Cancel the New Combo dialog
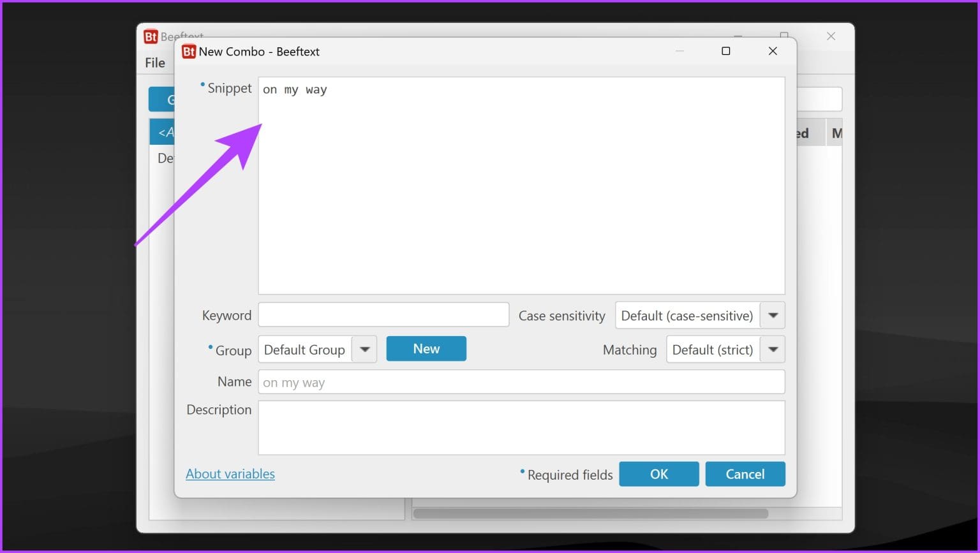 coord(745,474)
